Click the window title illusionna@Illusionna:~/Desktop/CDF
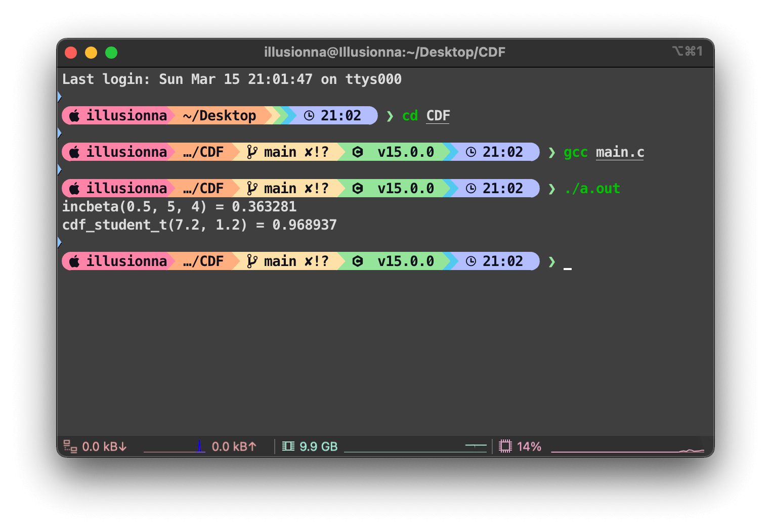Screen dimensions: 771x532 (384, 52)
